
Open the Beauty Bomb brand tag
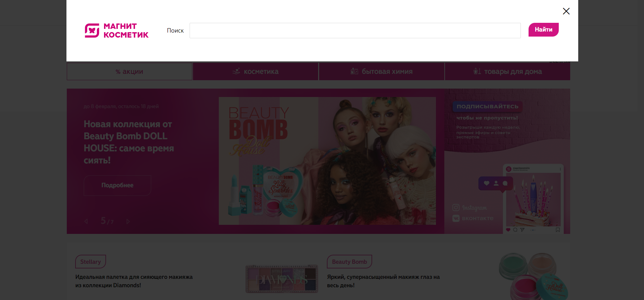click(349, 262)
